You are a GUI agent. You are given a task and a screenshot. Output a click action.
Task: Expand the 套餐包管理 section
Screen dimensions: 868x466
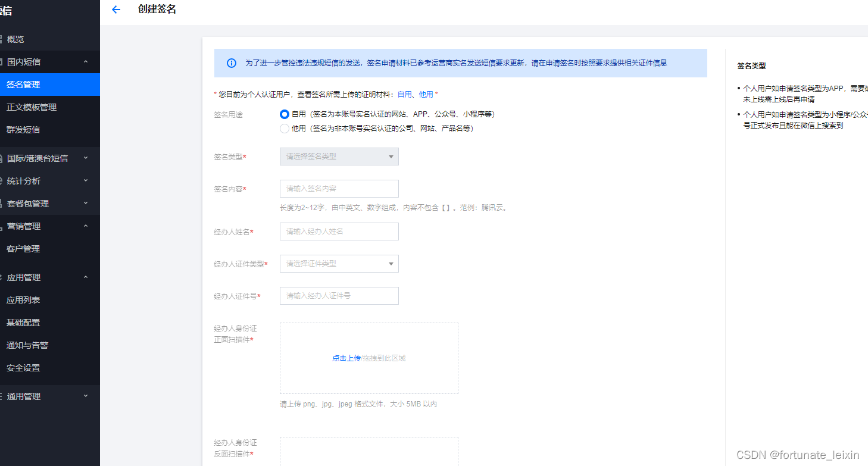50,204
